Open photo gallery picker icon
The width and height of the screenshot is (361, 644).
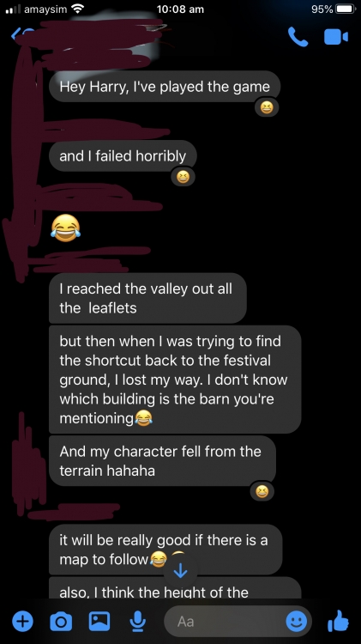99,622
